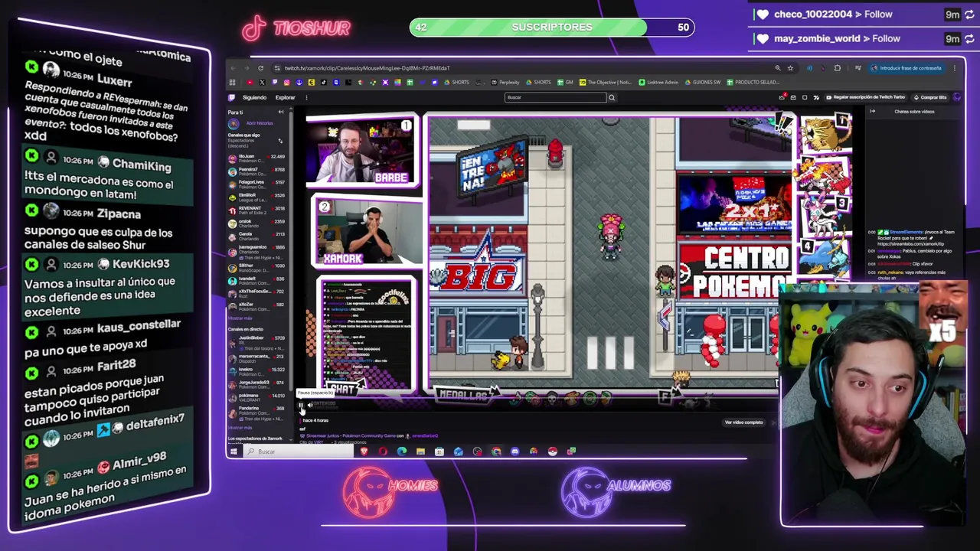The width and height of the screenshot is (980, 551).
Task: Open the Twitch three-dot more menu
Action: click(x=306, y=97)
